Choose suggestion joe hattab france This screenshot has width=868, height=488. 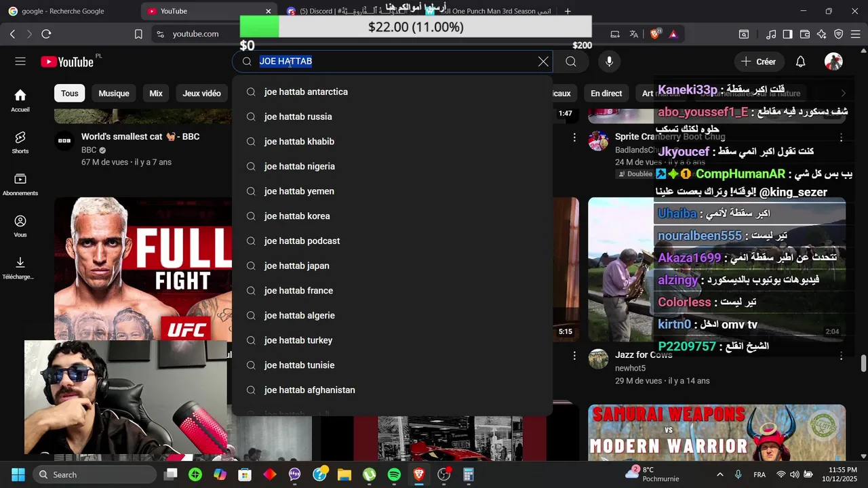click(x=392, y=291)
